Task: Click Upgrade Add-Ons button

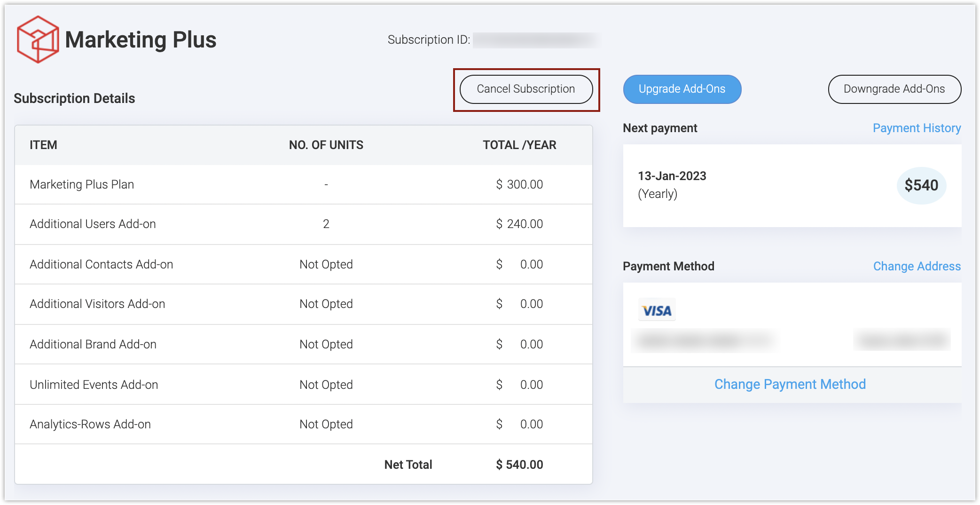Action: point(682,89)
